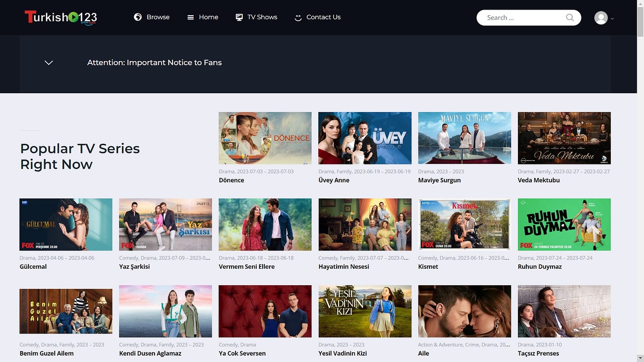644x362 pixels.
Task: Click the magnifying glass search icon
Action: pyautogui.click(x=570, y=17)
